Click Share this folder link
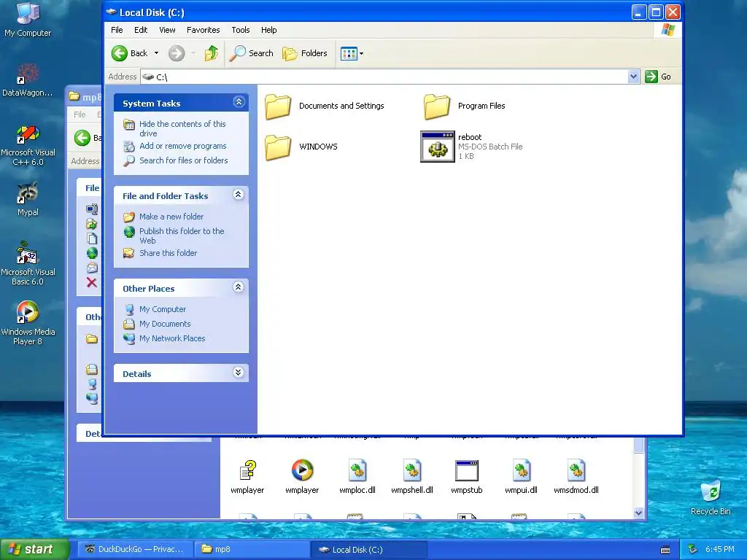This screenshot has height=560, width=747. tap(169, 253)
